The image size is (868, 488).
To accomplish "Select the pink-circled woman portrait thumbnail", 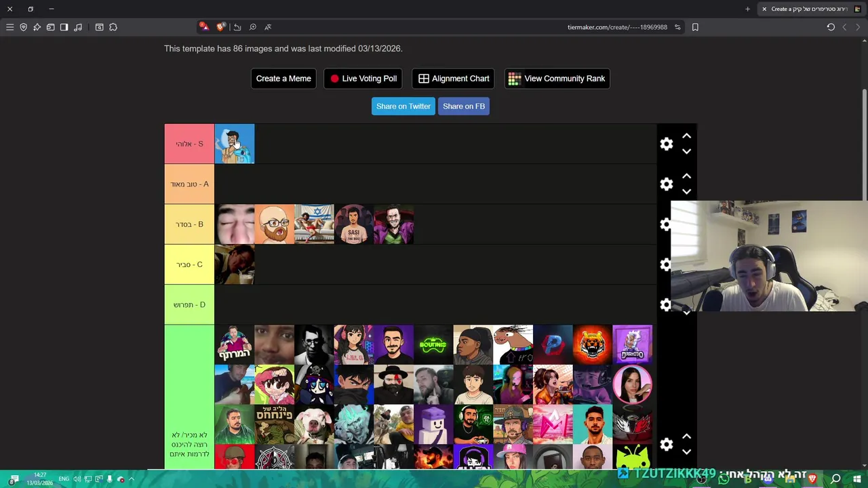I will tap(633, 385).
